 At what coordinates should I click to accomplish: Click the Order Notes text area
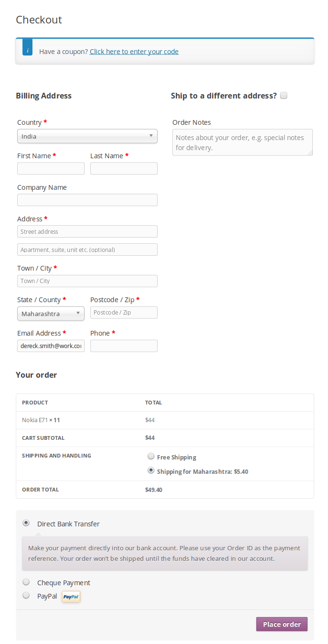(242, 142)
